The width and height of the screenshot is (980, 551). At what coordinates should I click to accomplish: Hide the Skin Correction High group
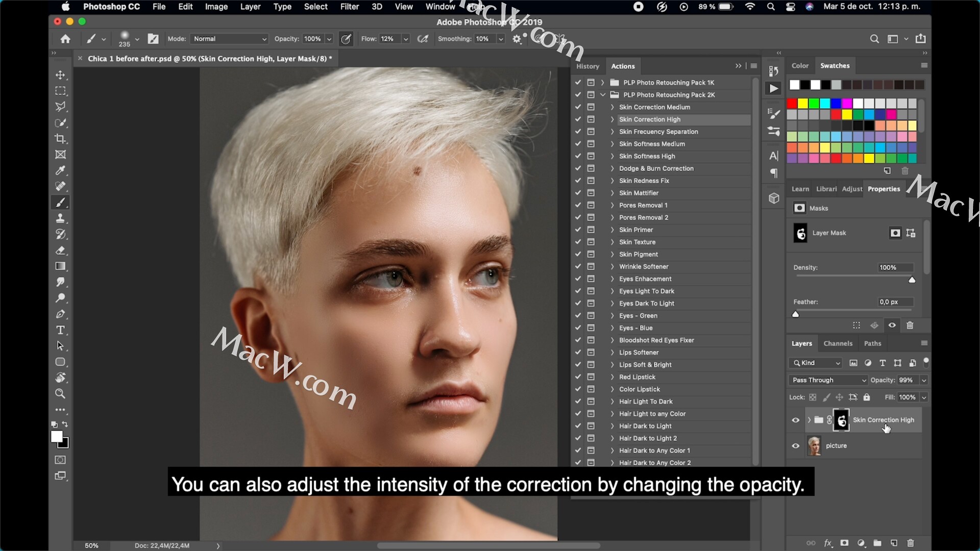click(795, 420)
